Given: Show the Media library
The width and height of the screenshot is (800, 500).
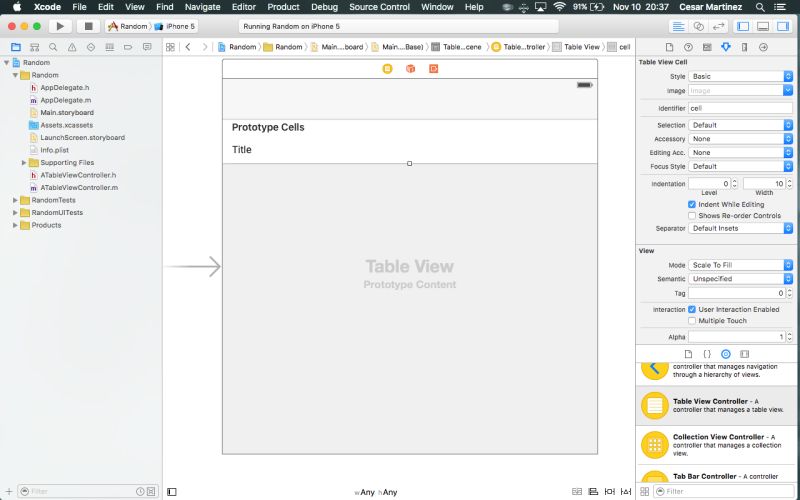Looking at the screenshot, I should 744,354.
